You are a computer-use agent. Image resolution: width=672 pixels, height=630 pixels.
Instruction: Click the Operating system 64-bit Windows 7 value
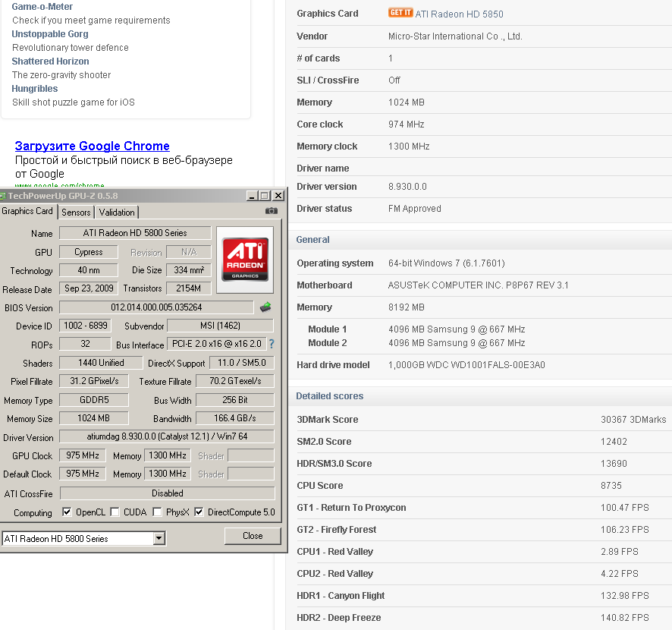(447, 263)
